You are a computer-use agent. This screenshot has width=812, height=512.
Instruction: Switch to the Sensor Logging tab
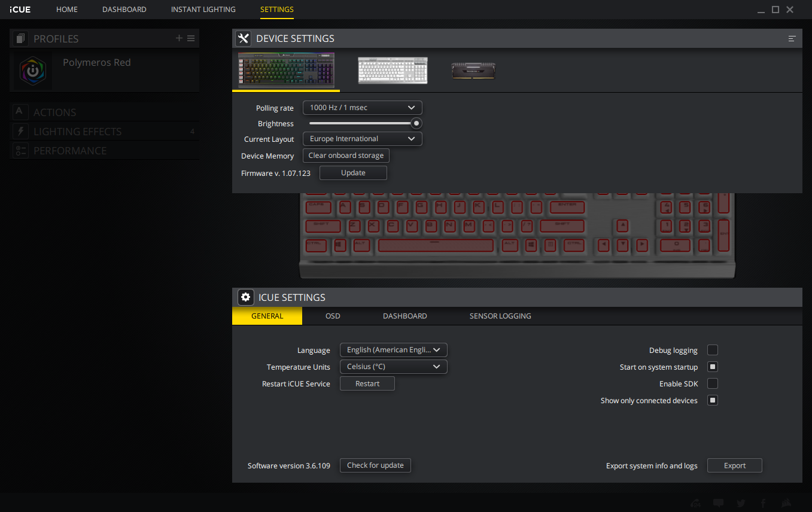[x=500, y=316]
